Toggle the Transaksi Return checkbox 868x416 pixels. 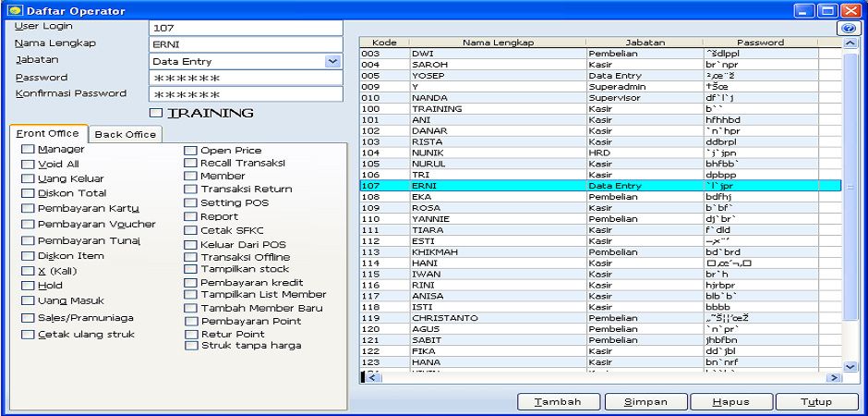[190, 189]
